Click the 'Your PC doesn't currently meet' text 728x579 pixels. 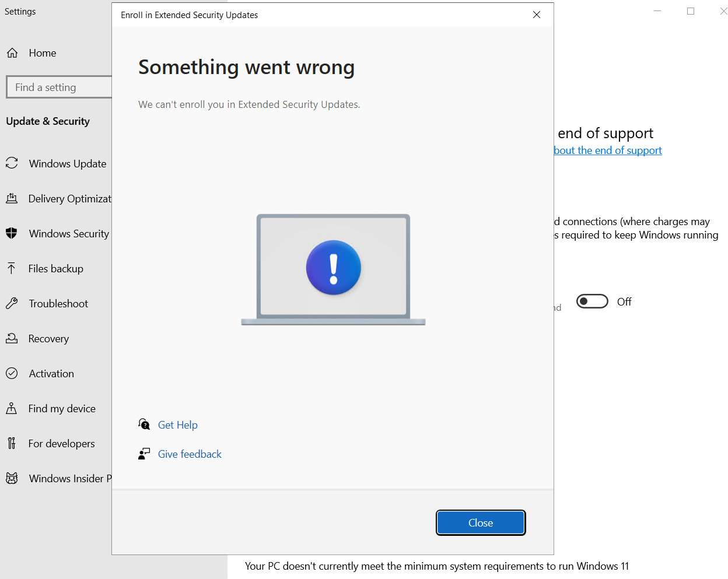pyautogui.click(x=437, y=566)
